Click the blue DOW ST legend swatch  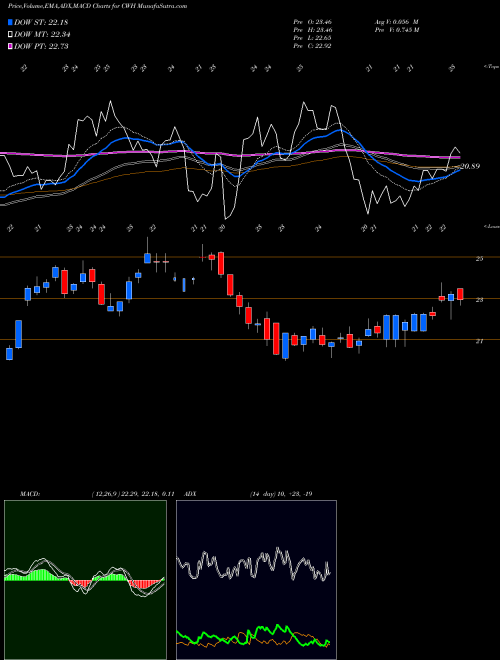pos(10,22)
